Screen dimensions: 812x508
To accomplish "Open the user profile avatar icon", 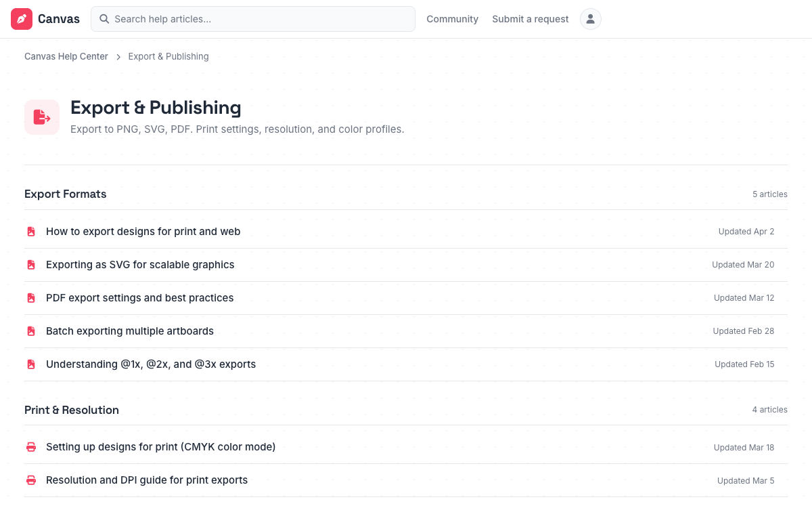I will [x=591, y=19].
